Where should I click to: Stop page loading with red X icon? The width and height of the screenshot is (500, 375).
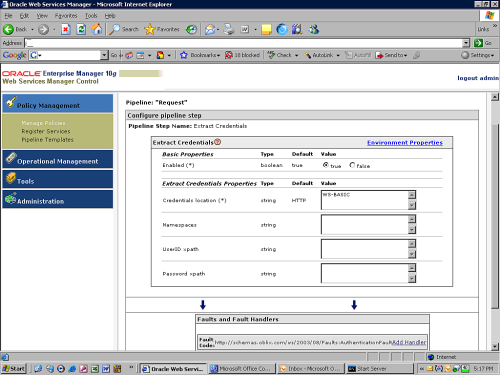point(66,29)
